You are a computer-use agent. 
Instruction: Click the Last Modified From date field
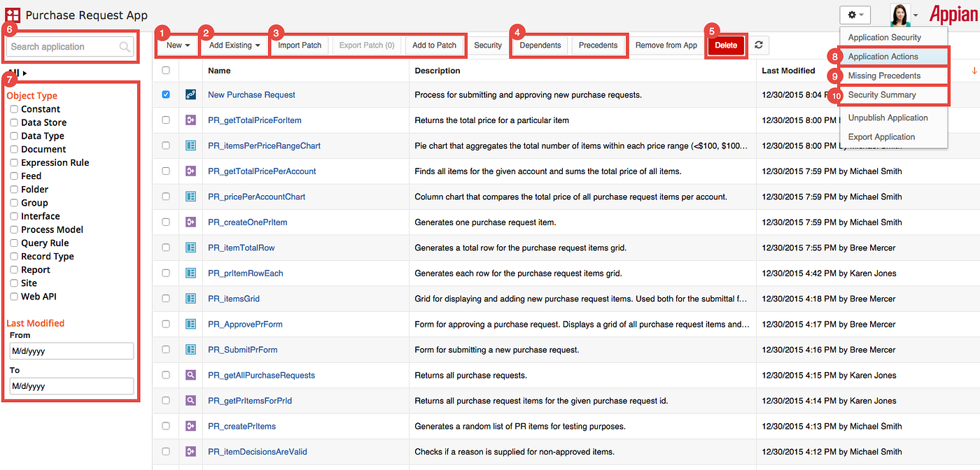coord(71,351)
